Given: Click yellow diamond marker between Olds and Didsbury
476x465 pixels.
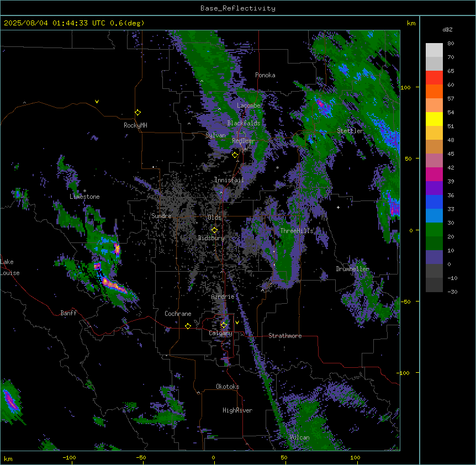Looking at the screenshot, I should [x=214, y=230].
